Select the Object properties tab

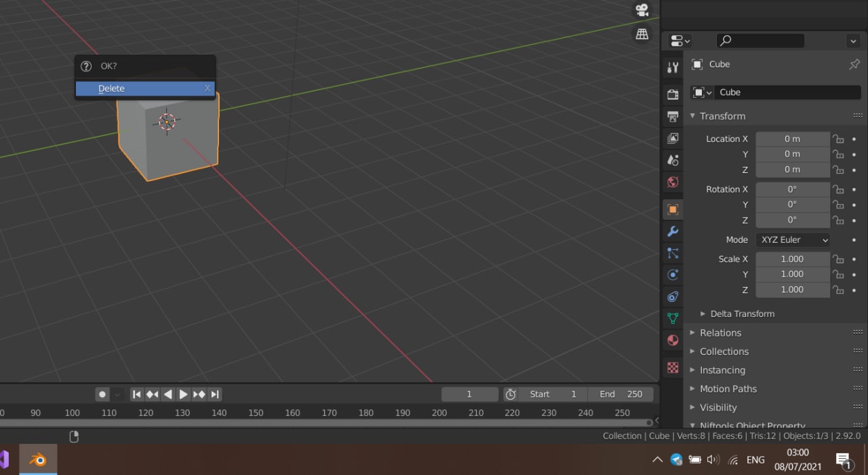[673, 210]
